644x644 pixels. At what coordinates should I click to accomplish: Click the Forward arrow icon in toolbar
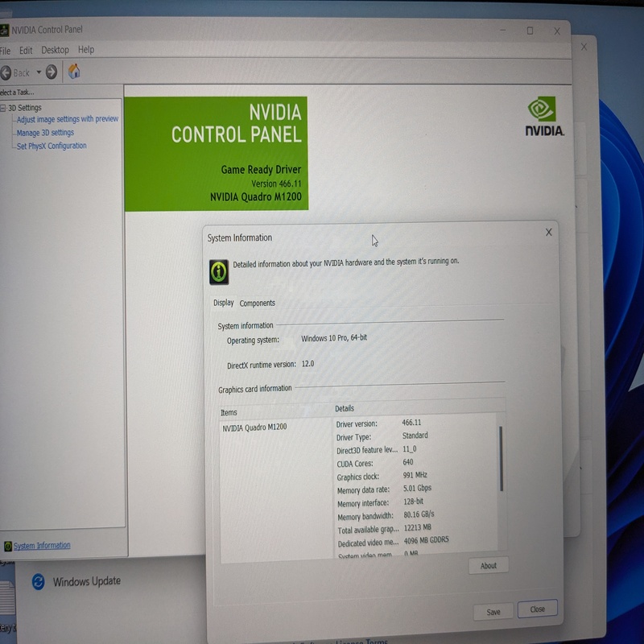(52, 72)
